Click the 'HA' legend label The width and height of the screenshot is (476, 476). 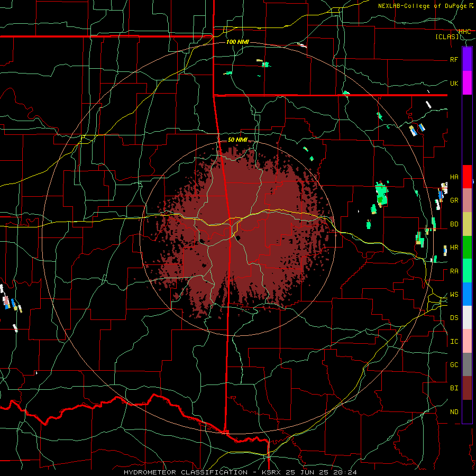tap(454, 177)
